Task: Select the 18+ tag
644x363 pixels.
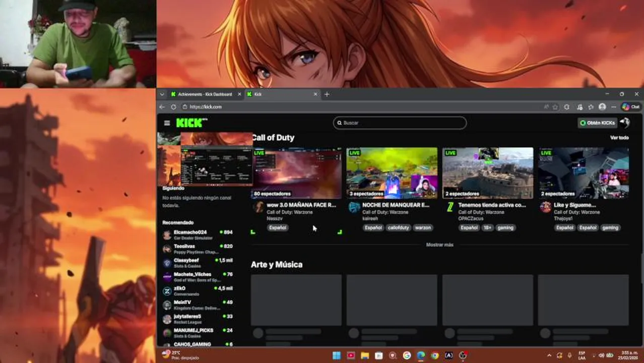Action: [x=487, y=227]
